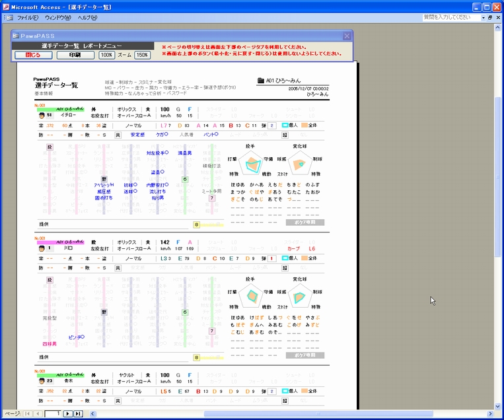Click the folder icon beside A01 ひろ〜みん
The image size is (504, 420).
(260, 81)
